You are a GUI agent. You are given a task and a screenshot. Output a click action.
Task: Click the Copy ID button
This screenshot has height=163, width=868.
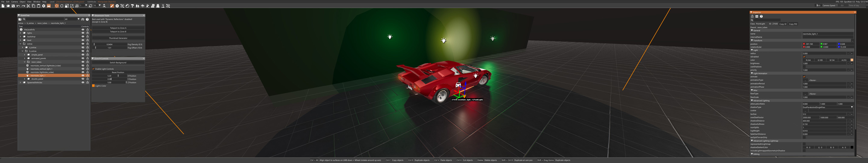tap(783, 24)
